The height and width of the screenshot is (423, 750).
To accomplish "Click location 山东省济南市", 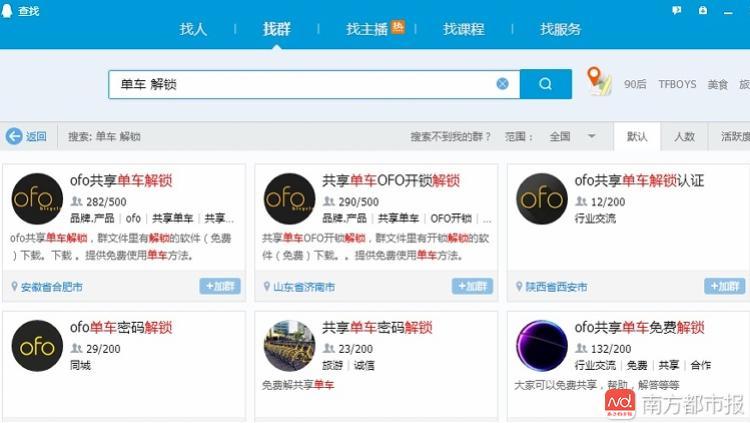I will pyautogui.click(x=304, y=287).
